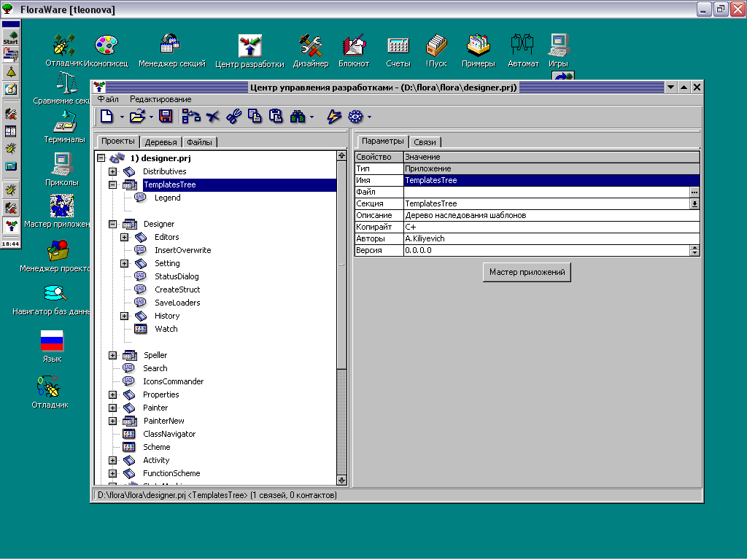Screen dimensions: 747x560
Task: Switch to the Деревья tab
Action: pyautogui.click(x=160, y=142)
